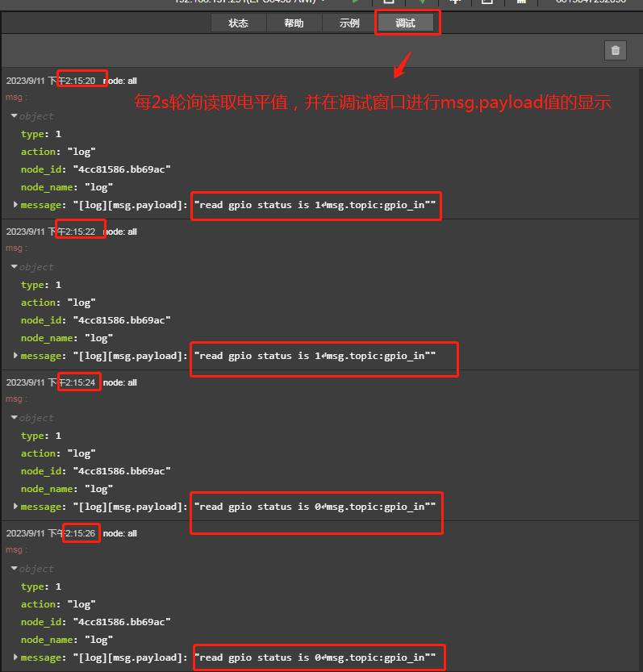This screenshot has height=672, width=643.
Task: Select the action "log" row in the 2:15:20 entry
Action: click(58, 152)
